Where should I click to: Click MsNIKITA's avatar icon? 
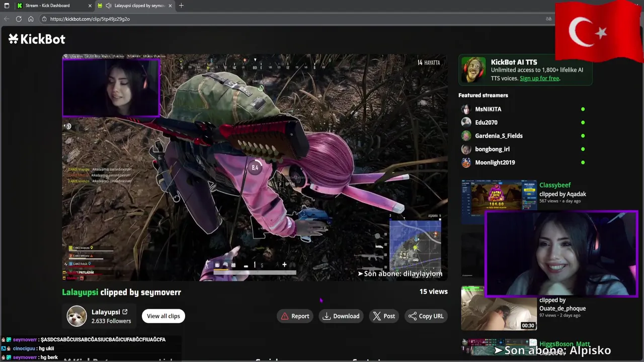466,109
